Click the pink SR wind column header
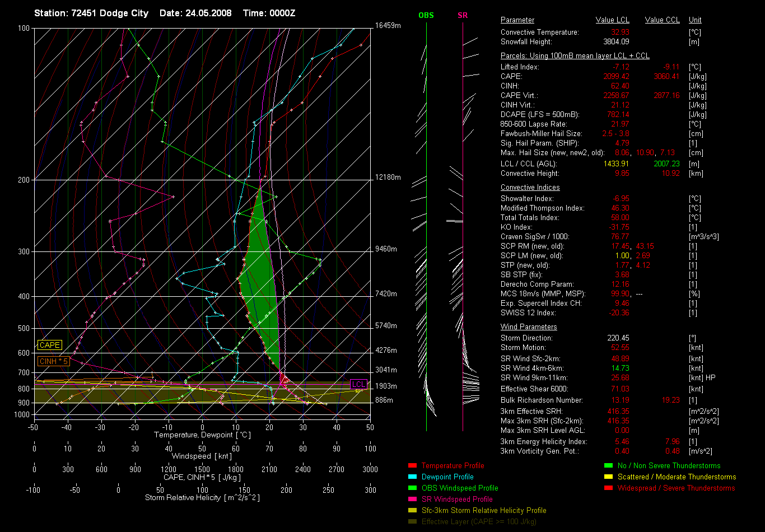Image resolution: width=765 pixels, height=532 pixels. pyautogui.click(x=463, y=16)
